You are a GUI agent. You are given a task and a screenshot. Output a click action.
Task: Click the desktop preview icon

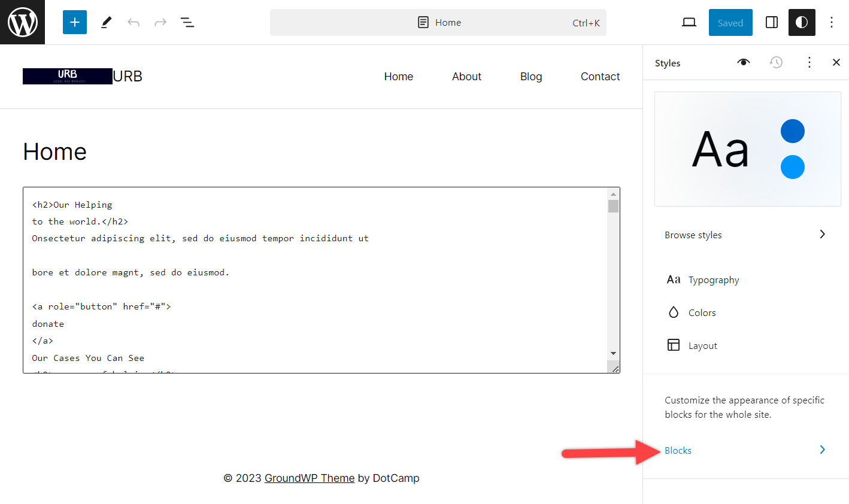point(689,22)
